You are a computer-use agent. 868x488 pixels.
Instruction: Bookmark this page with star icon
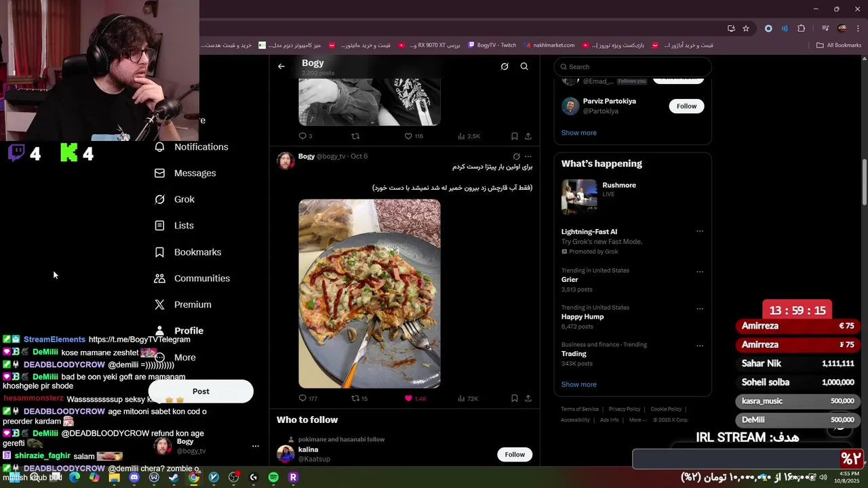point(746,28)
